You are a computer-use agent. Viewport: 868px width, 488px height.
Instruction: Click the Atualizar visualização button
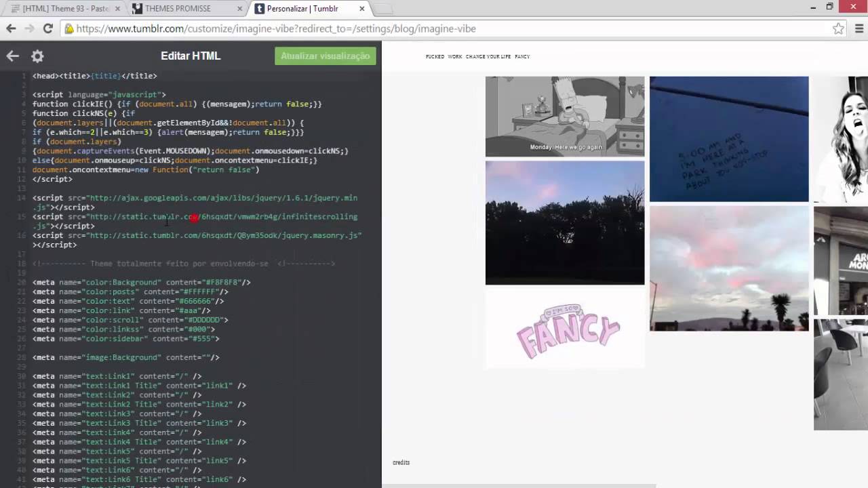(x=325, y=56)
